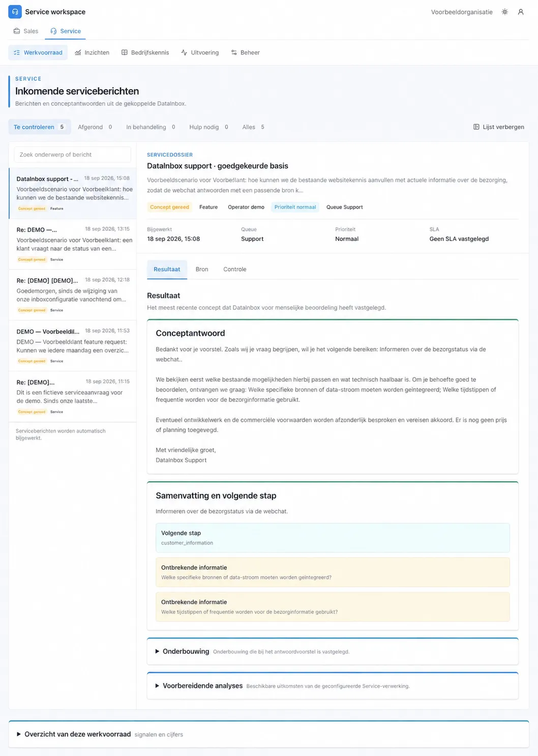The width and height of the screenshot is (538, 756).
Task: Click the Queue Support tag
Action: pos(344,207)
